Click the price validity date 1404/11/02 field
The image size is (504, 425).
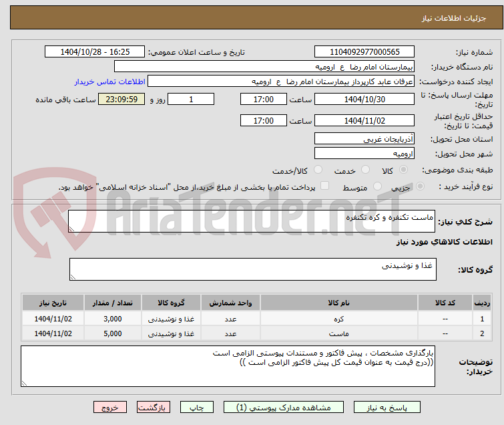(364, 120)
